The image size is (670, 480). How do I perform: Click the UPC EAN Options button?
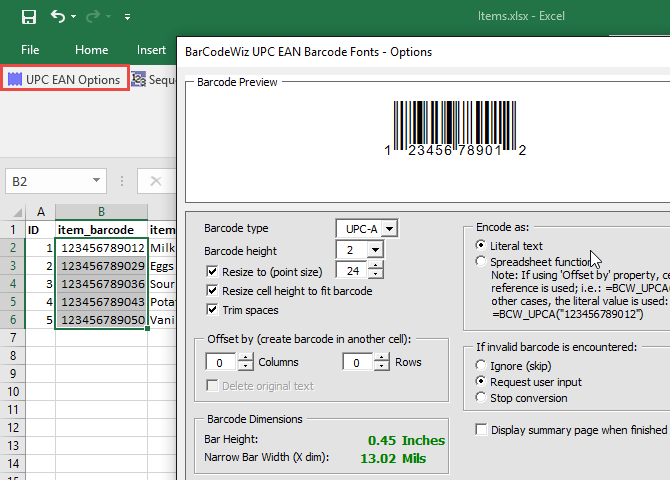tap(65, 80)
